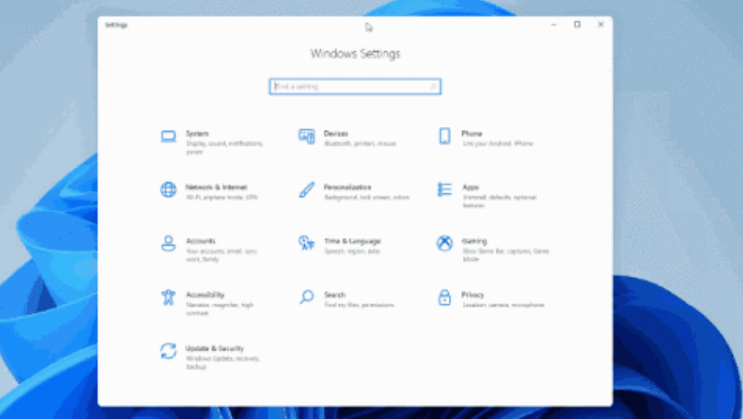Open the Devices keyboard icon
743x419 pixels.
(x=307, y=137)
